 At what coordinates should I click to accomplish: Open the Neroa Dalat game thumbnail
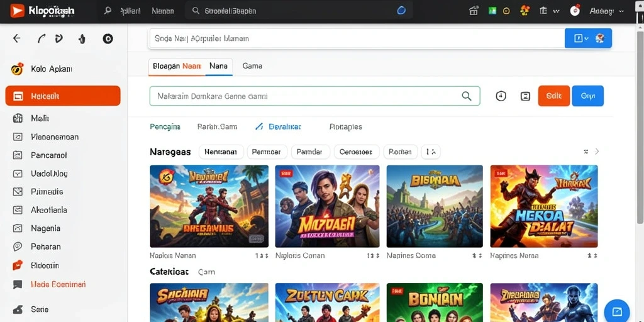(544, 206)
